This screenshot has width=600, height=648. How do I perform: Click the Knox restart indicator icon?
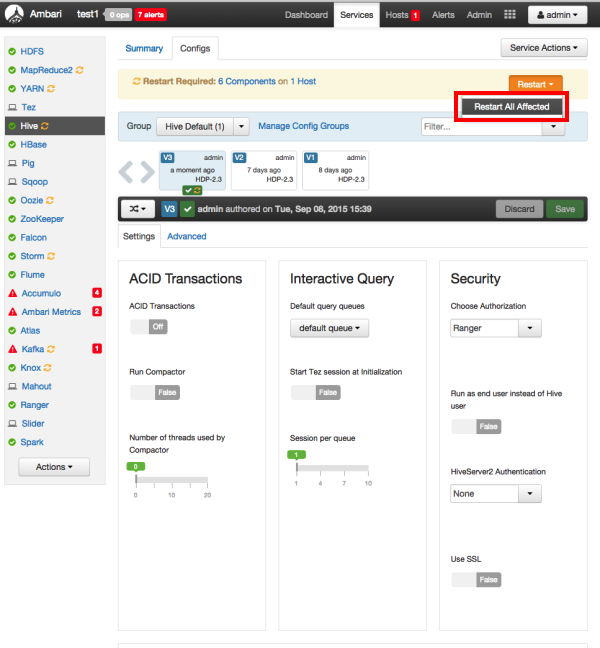pos(48,367)
